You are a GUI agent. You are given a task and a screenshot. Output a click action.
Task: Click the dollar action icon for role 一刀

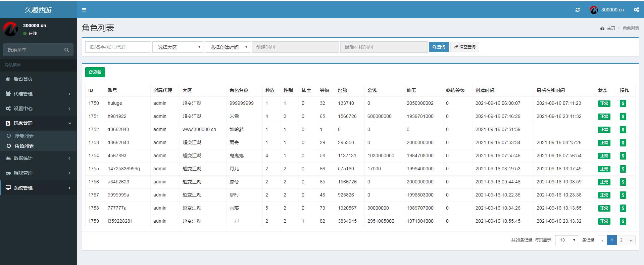623,221
